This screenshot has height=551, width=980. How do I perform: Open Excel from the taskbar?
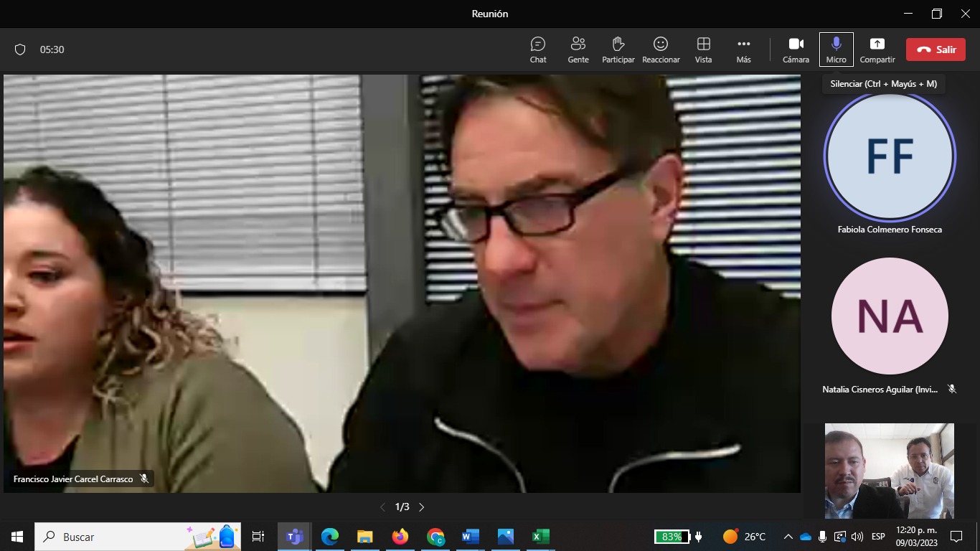click(x=541, y=537)
